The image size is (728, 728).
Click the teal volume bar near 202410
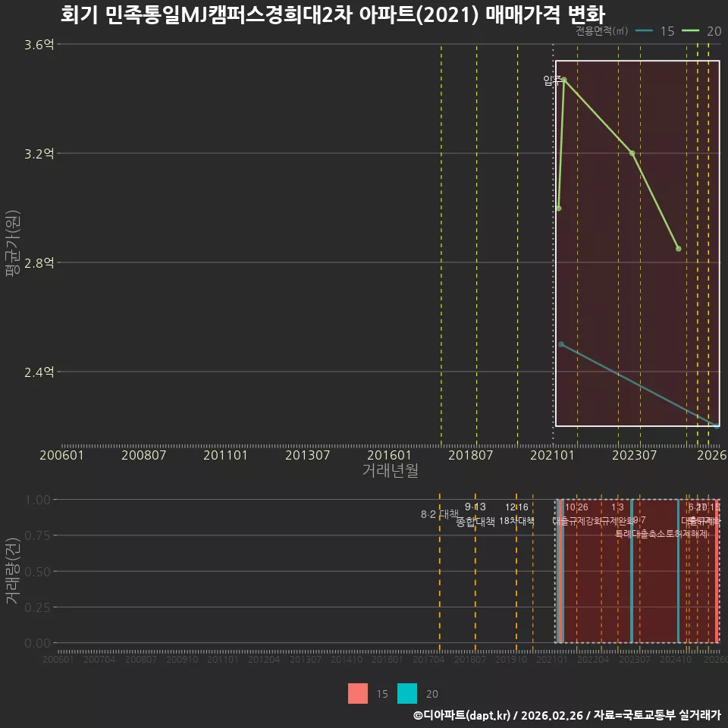pos(678,571)
